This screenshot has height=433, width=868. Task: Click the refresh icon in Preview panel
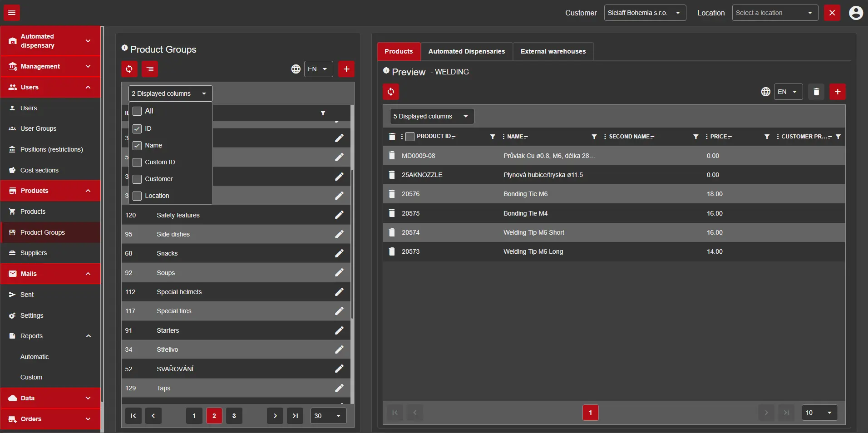(391, 92)
